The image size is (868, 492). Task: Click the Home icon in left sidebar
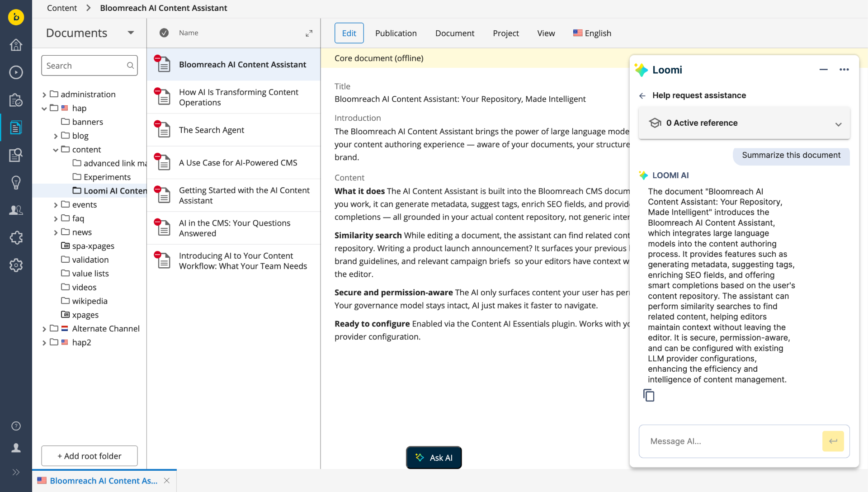(x=16, y=45)
